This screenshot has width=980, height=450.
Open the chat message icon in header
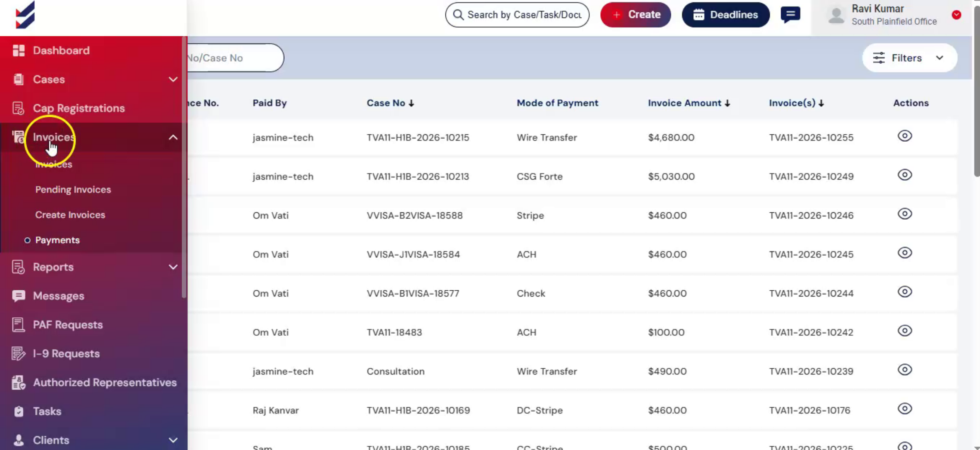click(791, 15)
